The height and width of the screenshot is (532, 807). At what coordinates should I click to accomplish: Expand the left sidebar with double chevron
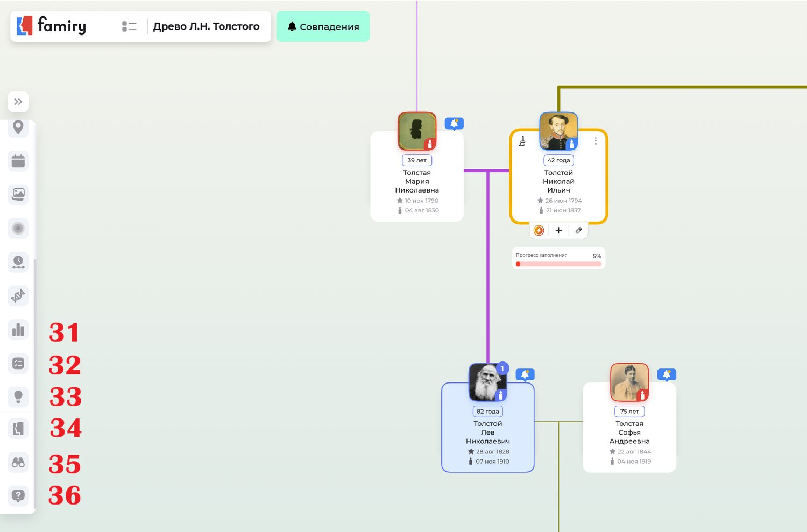point(18,102)
